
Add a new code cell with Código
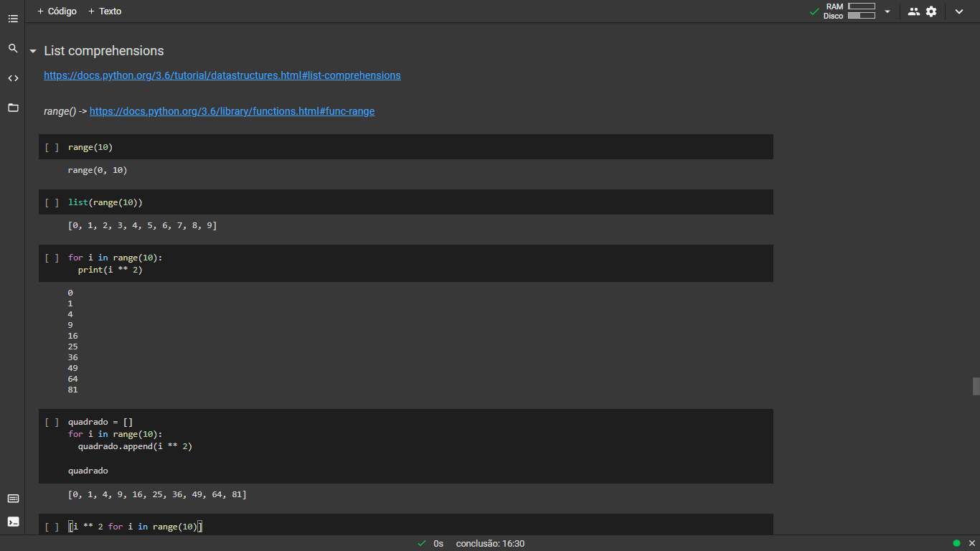pos(57,11)
